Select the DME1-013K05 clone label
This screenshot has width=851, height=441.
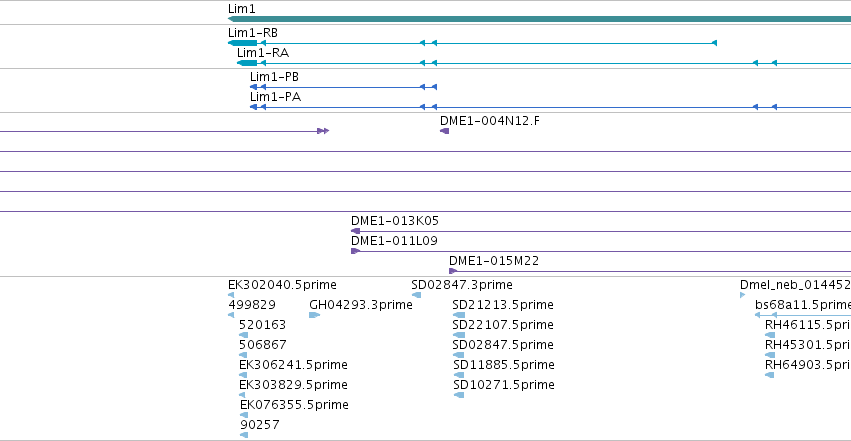(x=395, y=221)
